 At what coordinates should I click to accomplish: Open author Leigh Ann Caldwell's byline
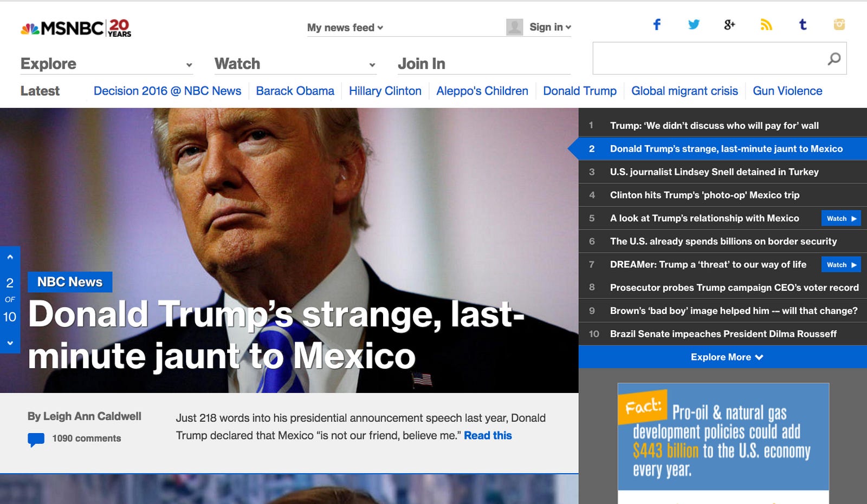[85, 416]
